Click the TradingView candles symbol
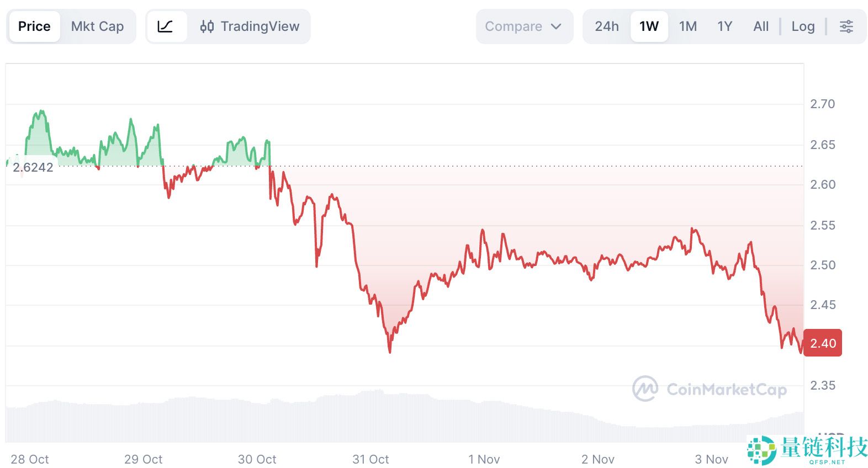Image resolution: width=868 pixels, height=468 pixels. (208, 26)
